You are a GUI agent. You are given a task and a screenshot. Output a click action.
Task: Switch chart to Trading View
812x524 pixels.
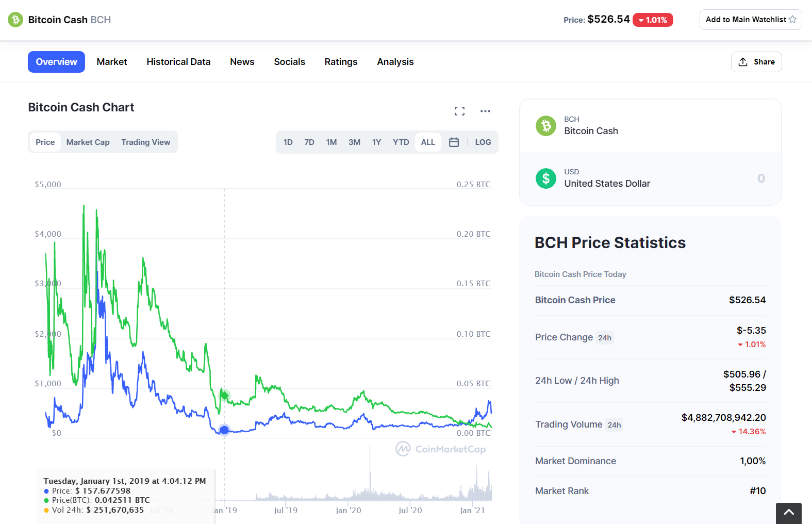pos(146,142)
